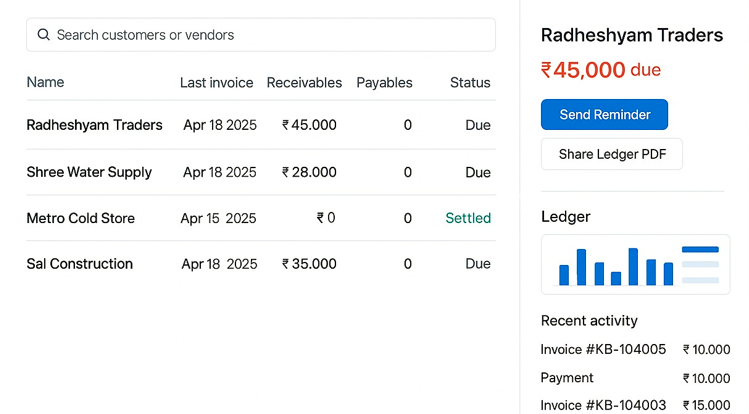Open the Payment activity entry
749x414 pixels.
tap(635, 378)
